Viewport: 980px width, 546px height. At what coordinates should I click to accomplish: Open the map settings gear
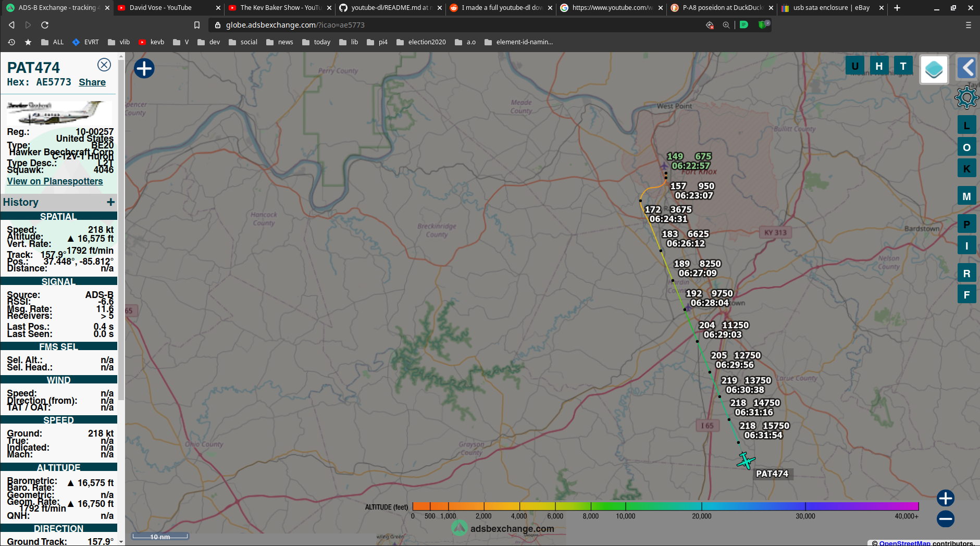click(966, 97)
